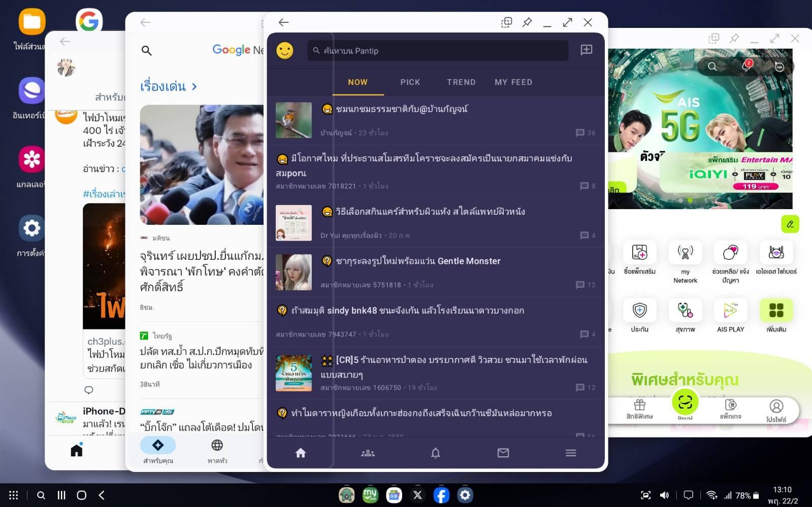Open Samsung Internet from the desktop
Viewport: 812px width, 507px height.
coord(32,91)
